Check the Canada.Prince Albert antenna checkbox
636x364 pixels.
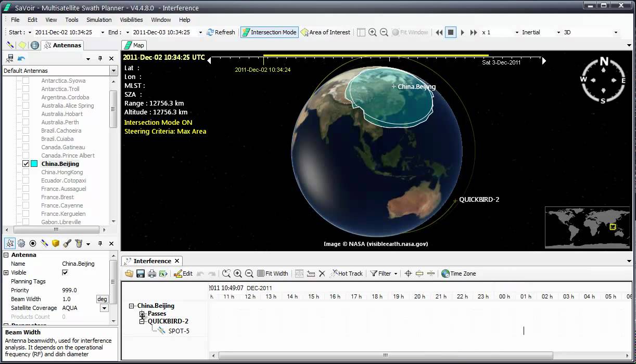[26, 155]
